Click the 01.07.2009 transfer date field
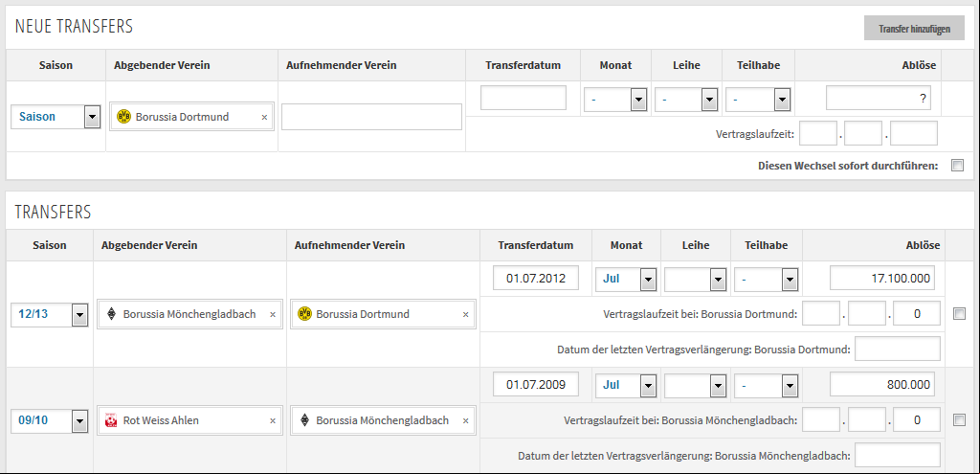 click(536, 385)
